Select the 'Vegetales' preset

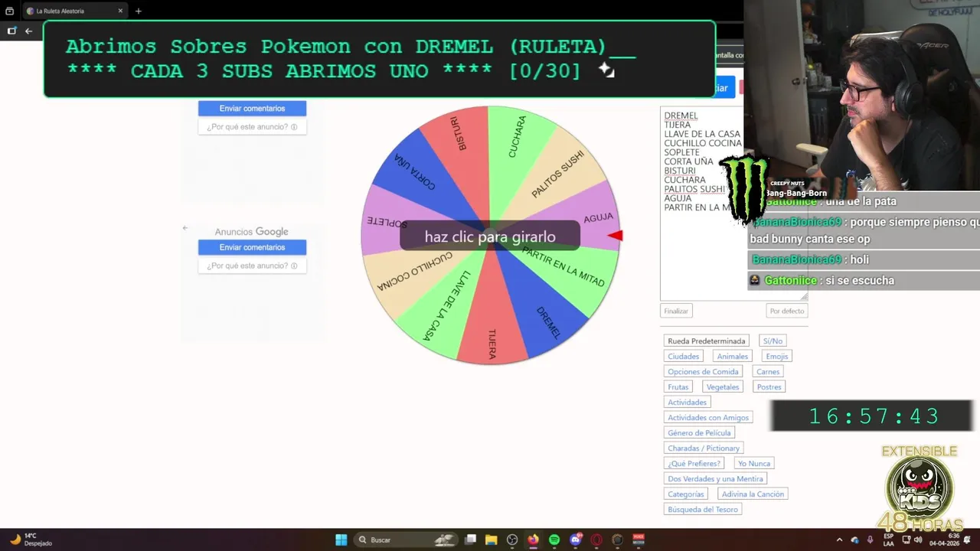(x=723, y=386)
